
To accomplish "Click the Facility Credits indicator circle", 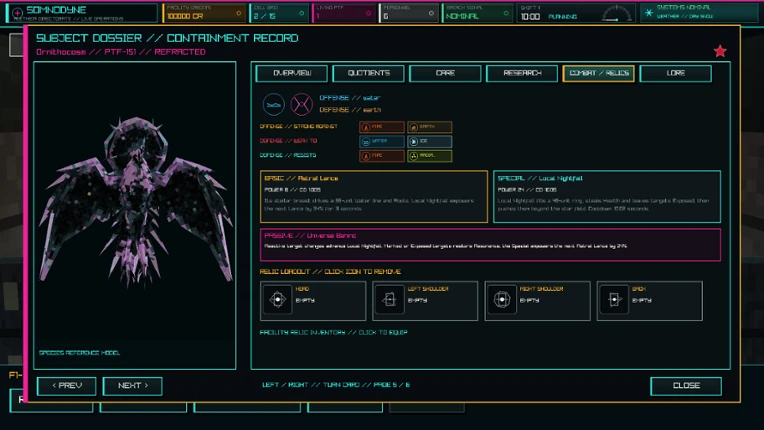I will 239,13.
